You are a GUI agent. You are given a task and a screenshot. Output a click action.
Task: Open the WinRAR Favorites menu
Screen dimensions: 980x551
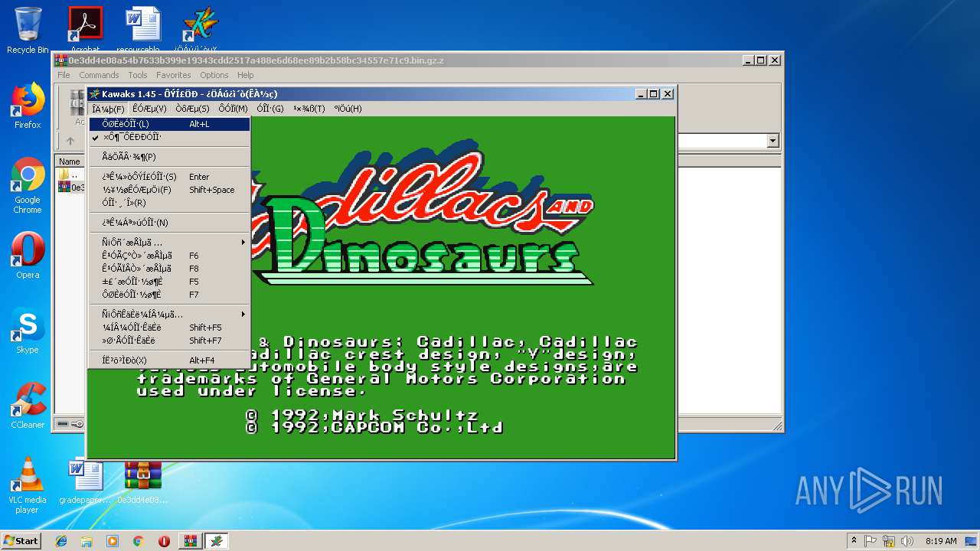point(174,75)
